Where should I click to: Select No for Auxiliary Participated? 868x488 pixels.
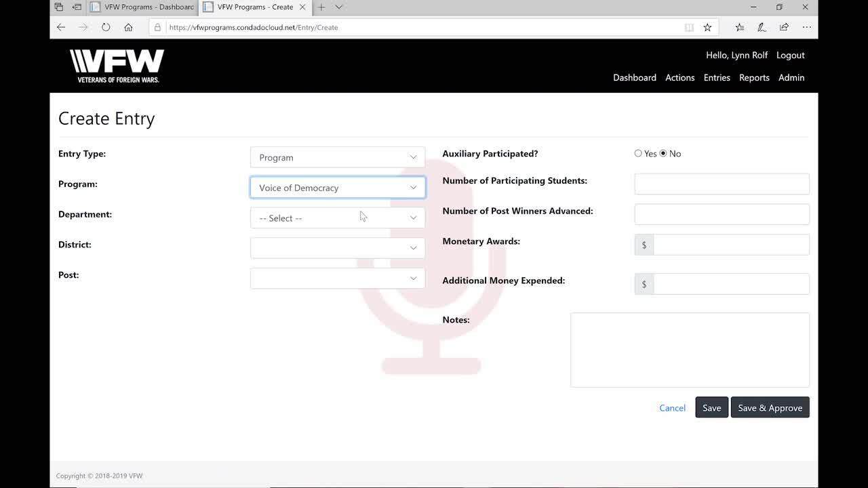click(x=663, y=153)
